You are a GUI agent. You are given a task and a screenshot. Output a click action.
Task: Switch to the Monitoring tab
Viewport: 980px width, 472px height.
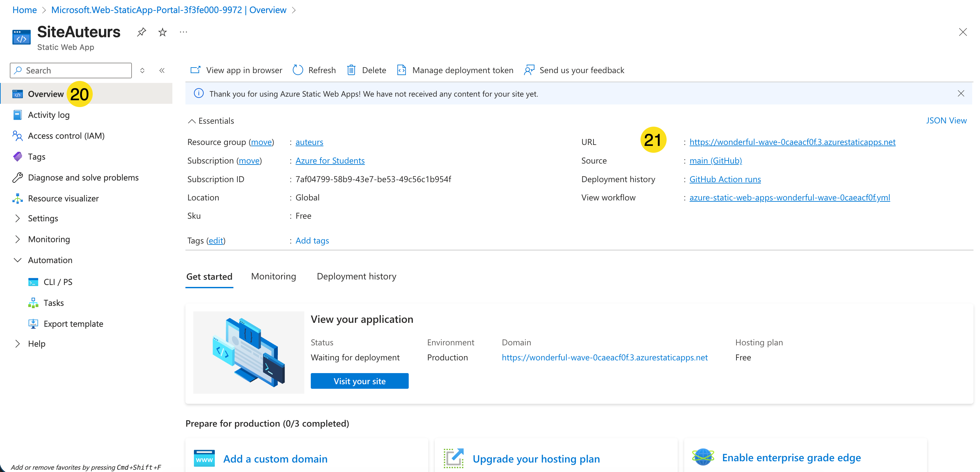pyautogui.click(x=273, y=276)
